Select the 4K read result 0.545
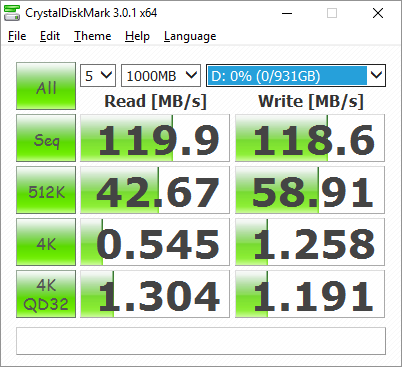This screenshot has width=402, height=367. pos(155,242)
